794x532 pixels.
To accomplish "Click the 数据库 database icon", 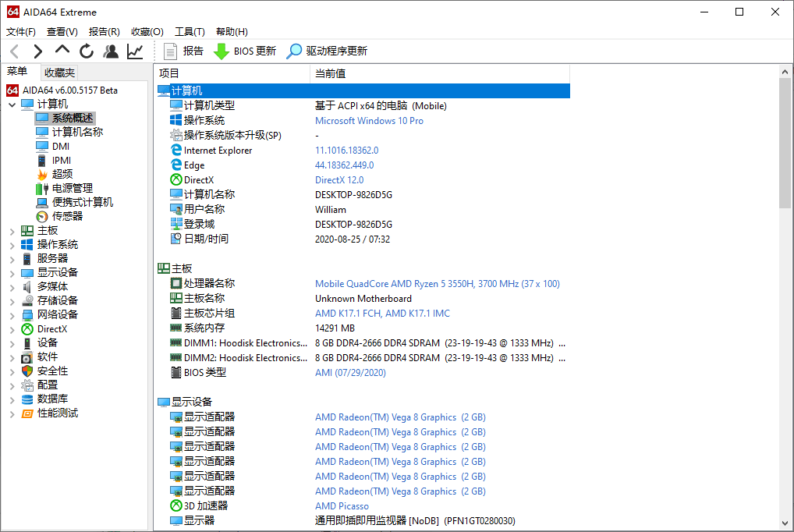I will (x=27, y=399).
